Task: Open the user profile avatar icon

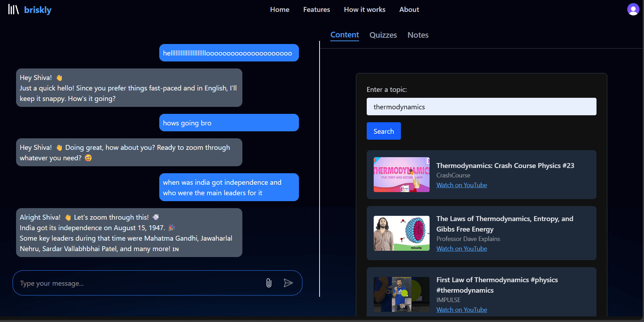Action: coord(633,9)
